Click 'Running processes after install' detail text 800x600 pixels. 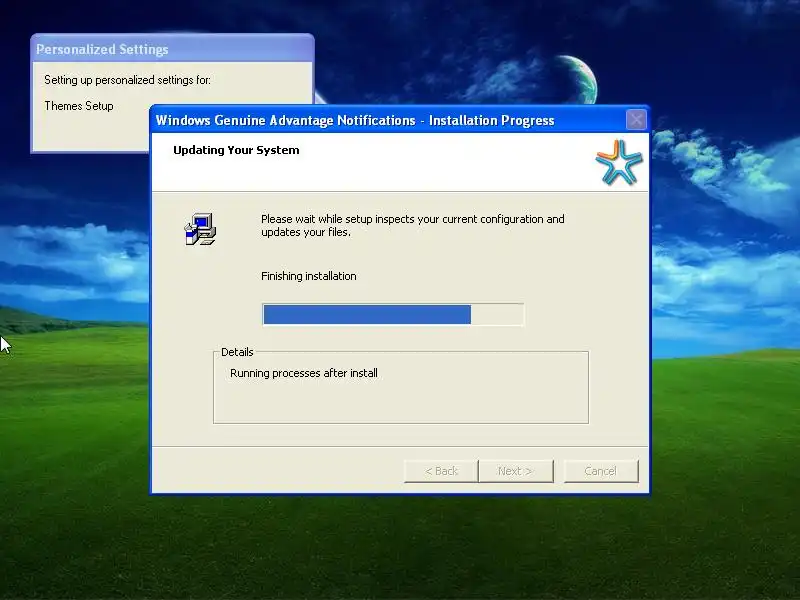(304, 373)
